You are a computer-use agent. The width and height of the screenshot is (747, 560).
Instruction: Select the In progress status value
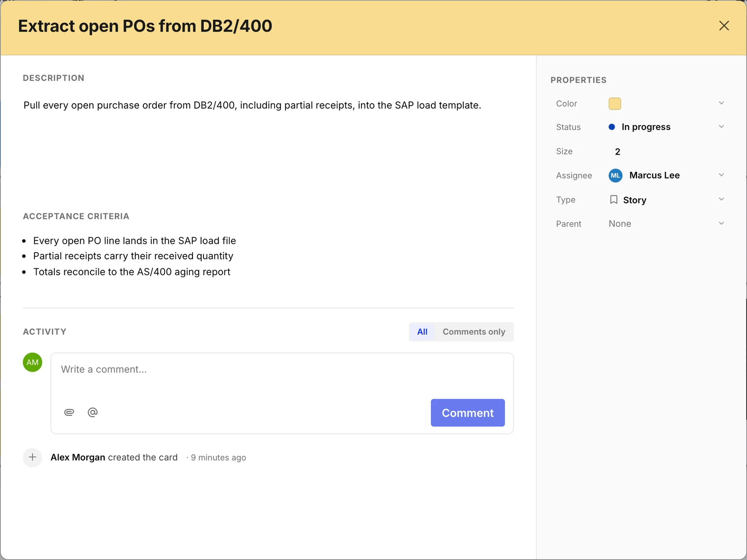pyautogui.click(x=646, y=127)
